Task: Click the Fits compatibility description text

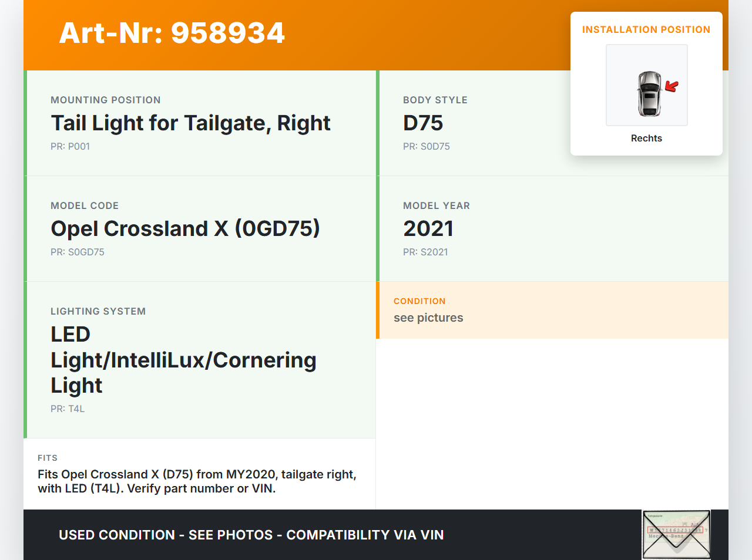Action: point(197,481)
